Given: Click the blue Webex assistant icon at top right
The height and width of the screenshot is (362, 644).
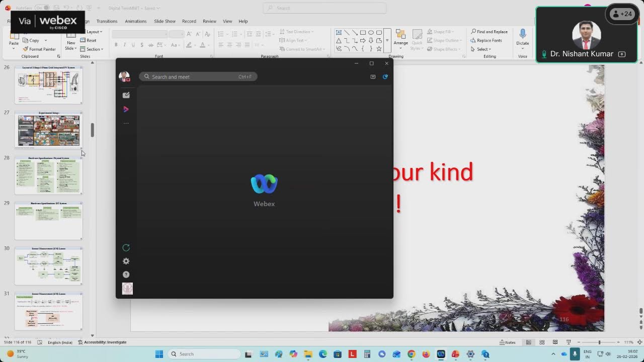Looking at the screenshot, I should (385, 77).
